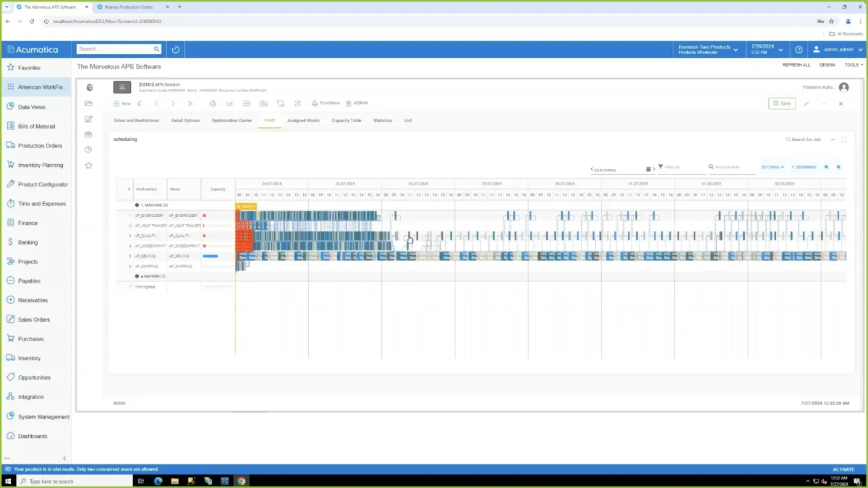This screenshot has height=488, width=868.
Task: Select the AF_QUALITY workstation row
Action: tap(174, 236)
